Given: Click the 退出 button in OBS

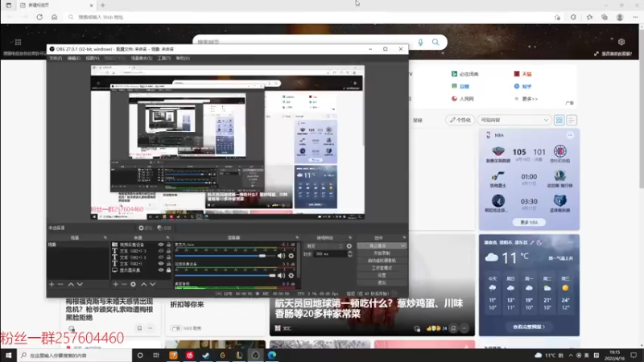Looking at the screenshot, I should (x=382, y=283).
